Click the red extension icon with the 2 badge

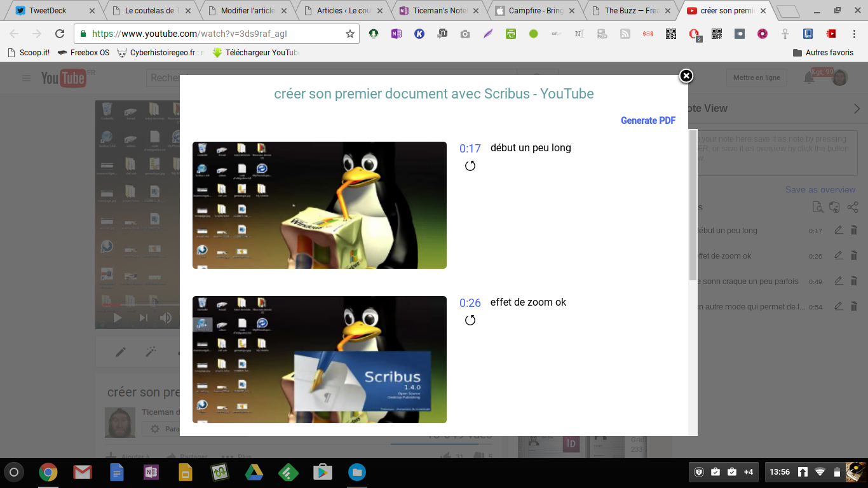click(x=695, y=35)
